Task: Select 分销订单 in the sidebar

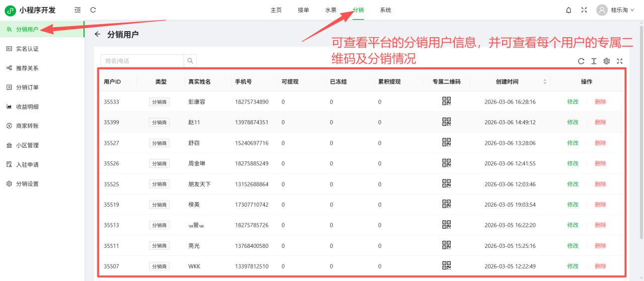Action: (x=27, y=87)
